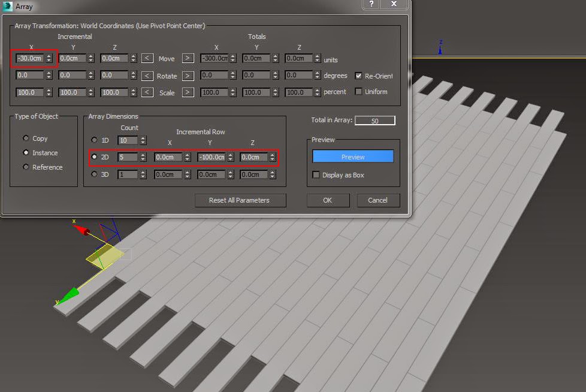The height and width of the screenshot is (392, 586).
Task: Select the 1D array dimension radio button
Action: (x=94, y=140)
